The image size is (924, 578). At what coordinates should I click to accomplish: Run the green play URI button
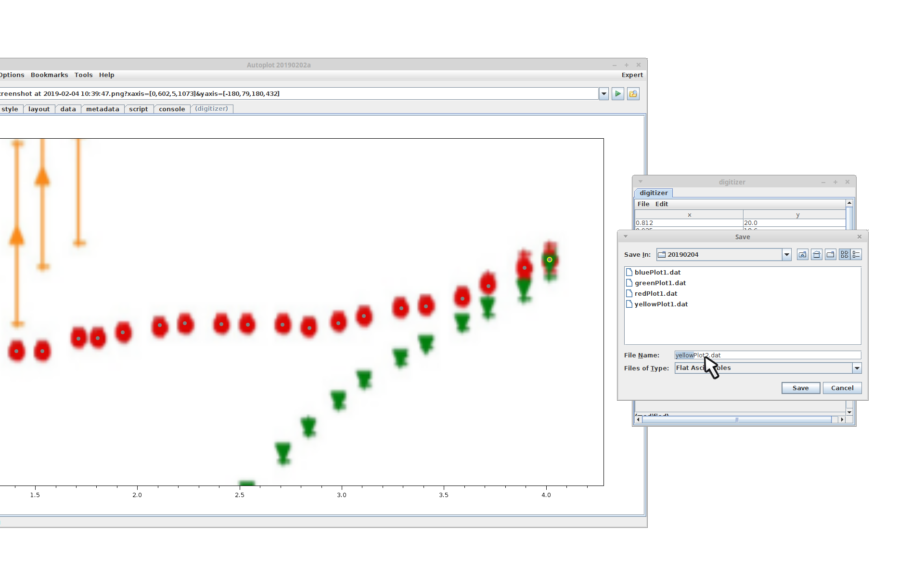pos(618,94)
